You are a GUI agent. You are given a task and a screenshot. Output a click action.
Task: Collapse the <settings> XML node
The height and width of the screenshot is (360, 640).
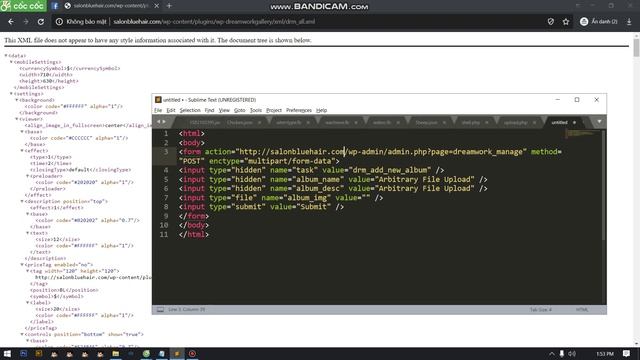pyautogui.click(x=11, y=94)
